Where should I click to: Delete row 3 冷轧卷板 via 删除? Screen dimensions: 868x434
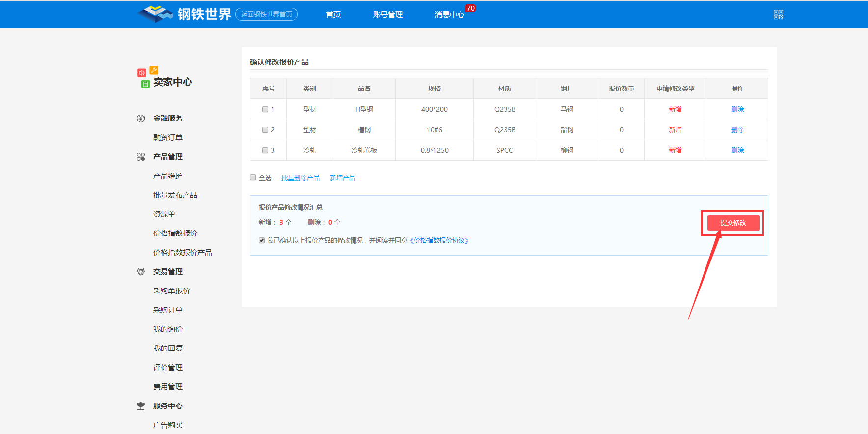(x=737, y=150)
